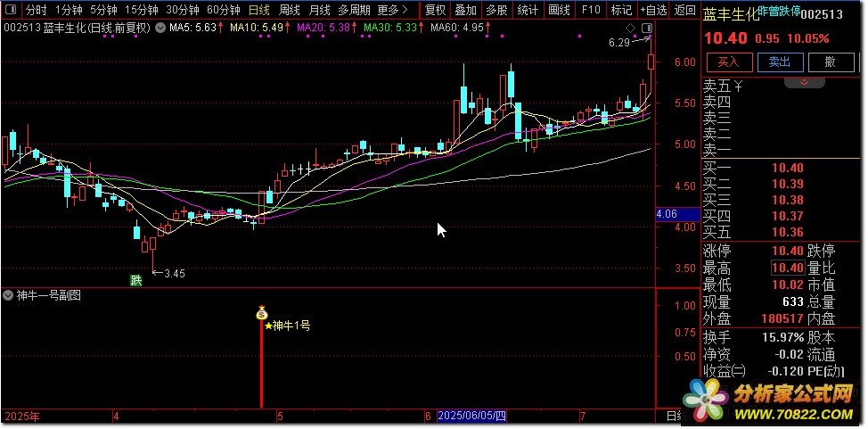Screen dimensions: 868x429
Task: Click the 撤 cancel order button
Action: point(830,62)
